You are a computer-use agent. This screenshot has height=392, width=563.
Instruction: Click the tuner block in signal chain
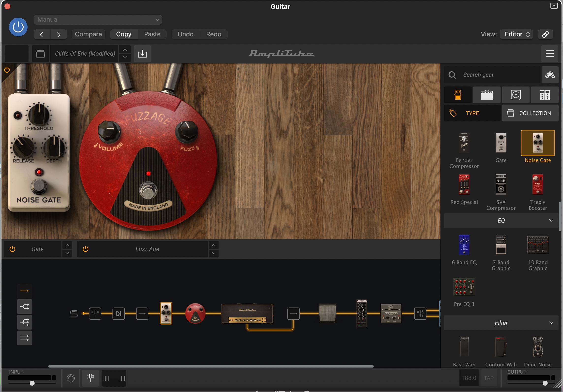[x=95, y=314]
